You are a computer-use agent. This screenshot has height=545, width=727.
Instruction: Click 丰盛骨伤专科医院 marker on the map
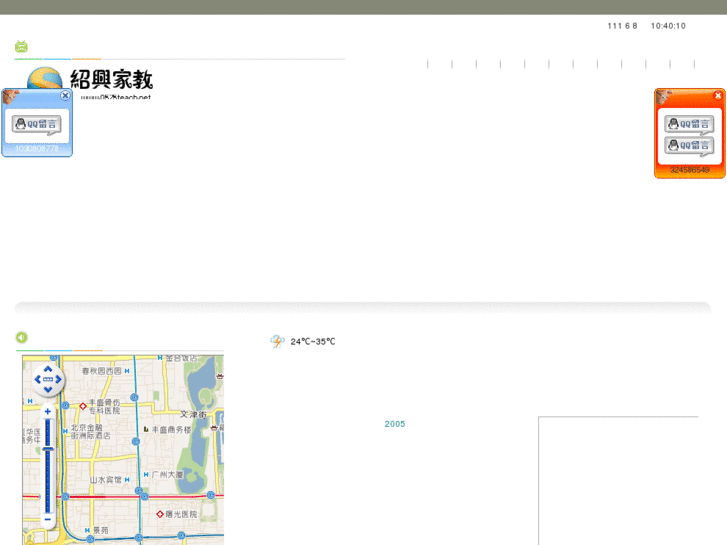click(x=83, y=406)
